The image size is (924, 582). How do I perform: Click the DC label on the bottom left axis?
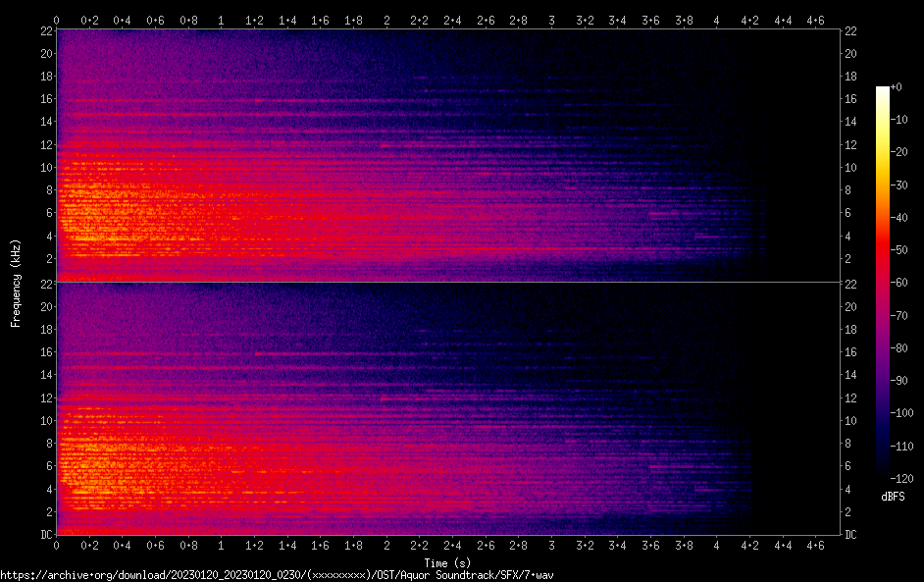click(46, 535)
